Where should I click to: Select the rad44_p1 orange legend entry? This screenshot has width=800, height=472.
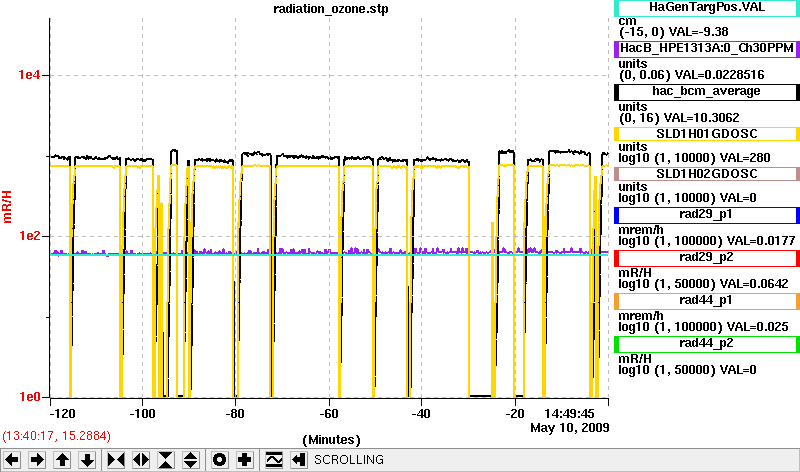point(707,301)
